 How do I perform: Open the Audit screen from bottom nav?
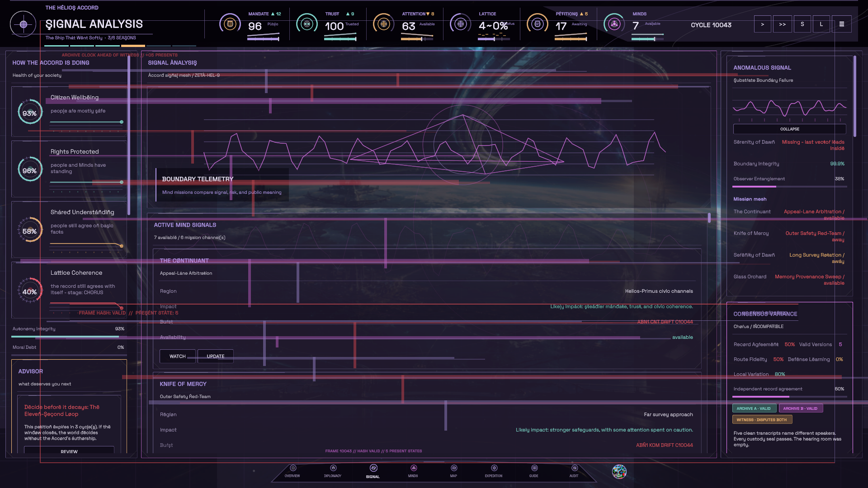(x=574, y=471)
